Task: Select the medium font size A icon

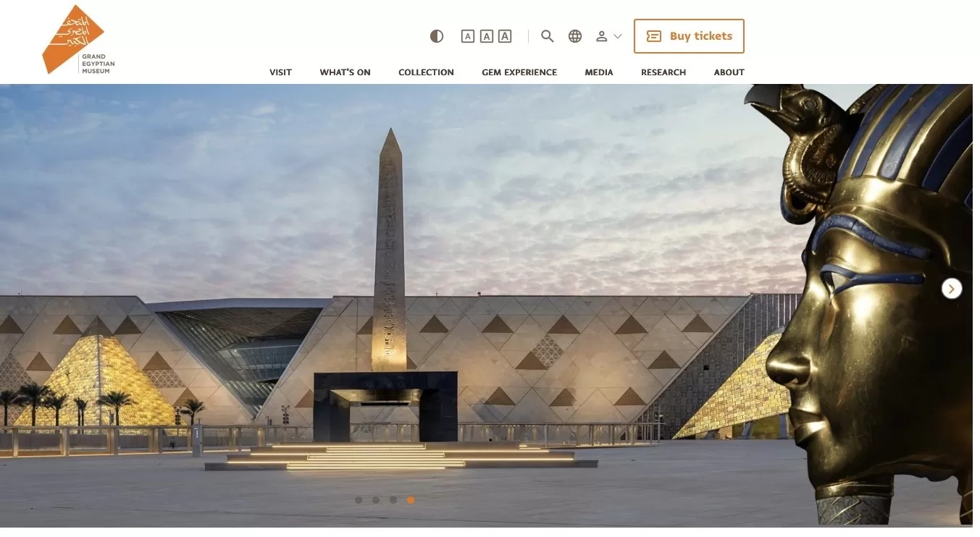Action: click(487, 36)
